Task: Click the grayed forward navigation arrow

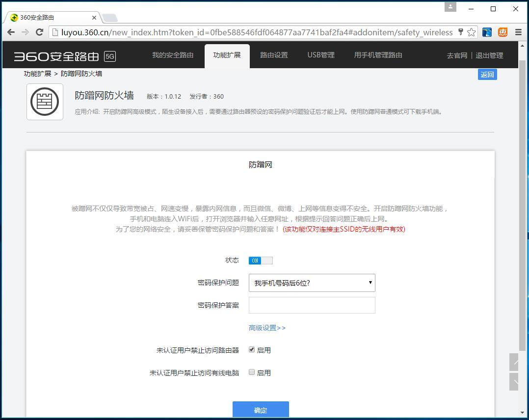Action: (x=25, y=32)
